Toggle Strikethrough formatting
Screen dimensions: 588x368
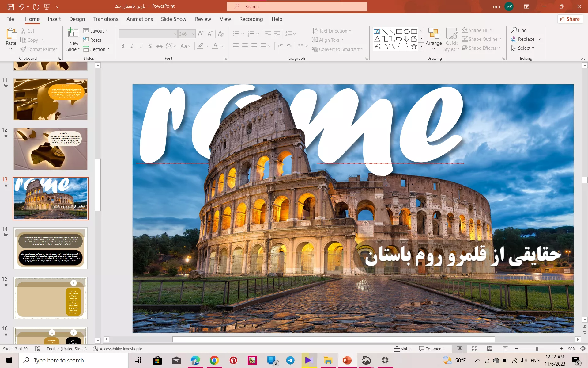click(159, 46)
